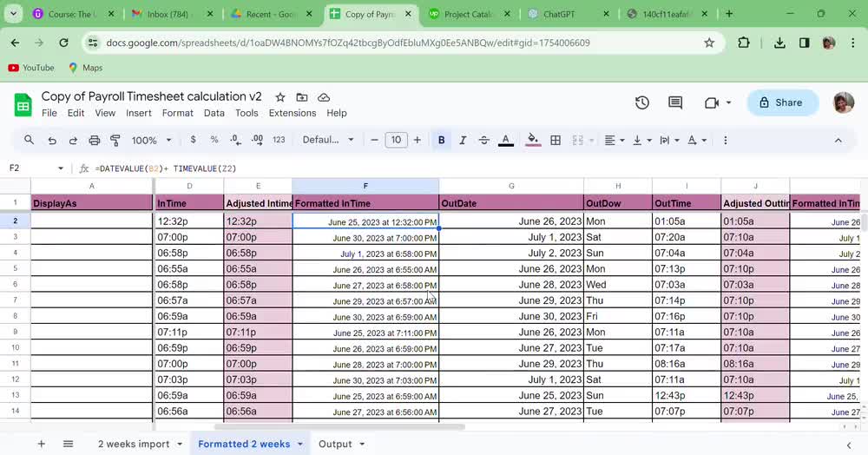
Task: Check the cloud document status icon
Action: (324, 97)
